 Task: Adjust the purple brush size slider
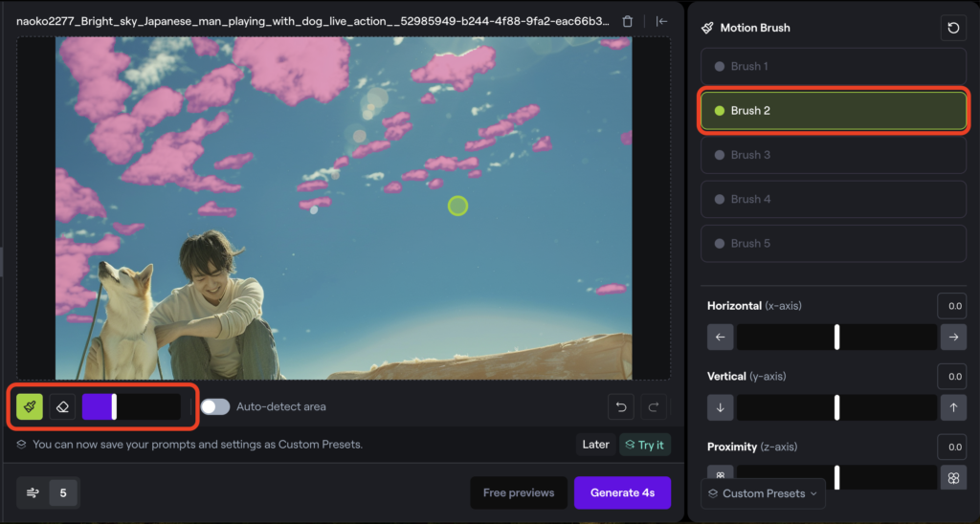[x=114, y=406]
